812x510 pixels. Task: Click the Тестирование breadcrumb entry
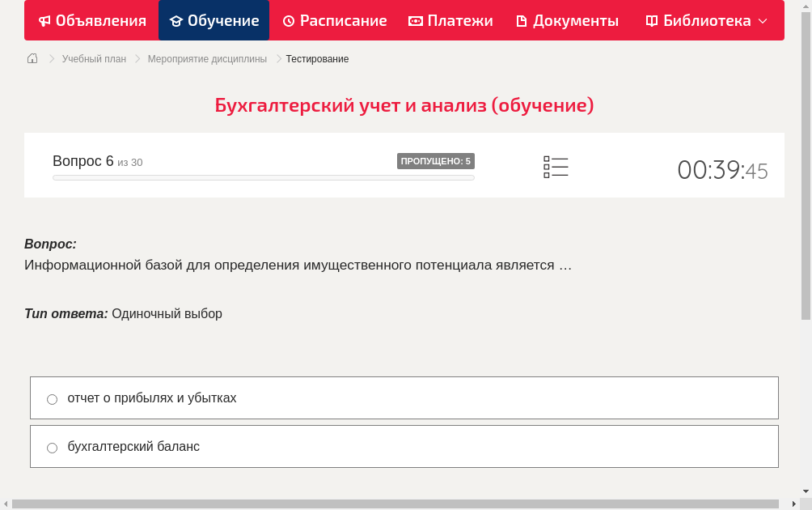[x=315, y=58]
